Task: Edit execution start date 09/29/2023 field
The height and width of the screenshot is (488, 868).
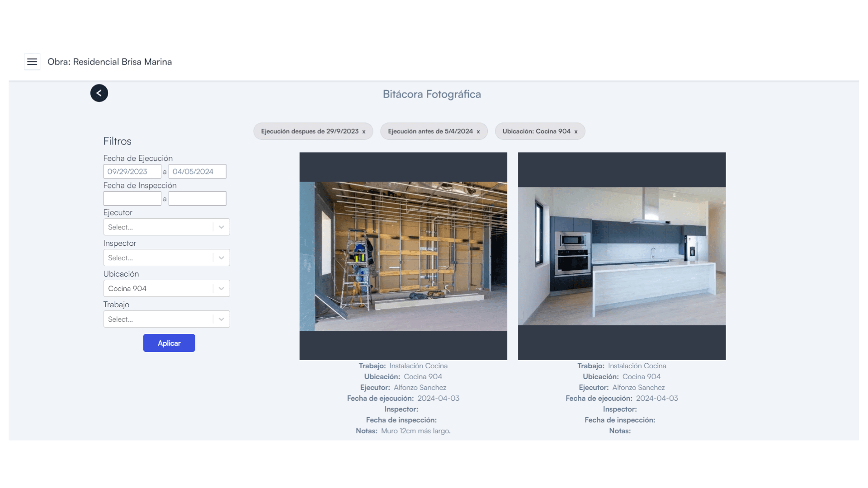Action: 132,171
